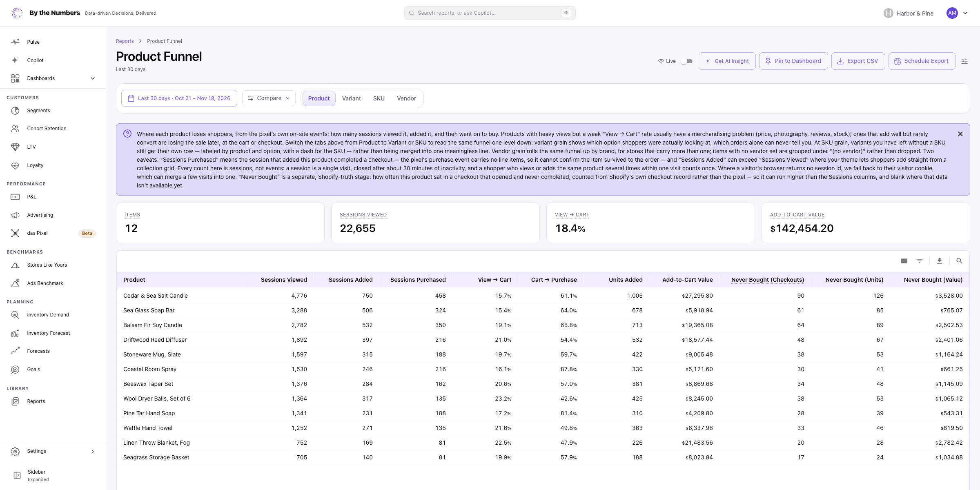Click Pin to Dashboard button

793,61
